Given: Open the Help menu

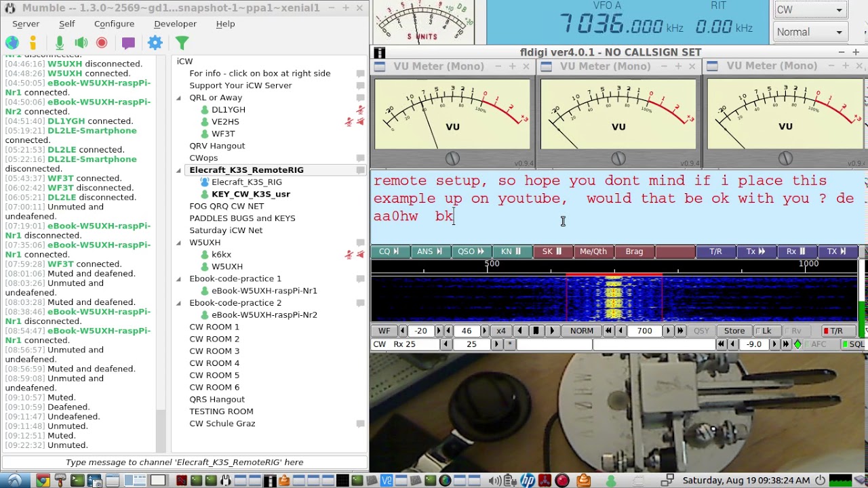Looking at the screenshot, I should [225, 24].
